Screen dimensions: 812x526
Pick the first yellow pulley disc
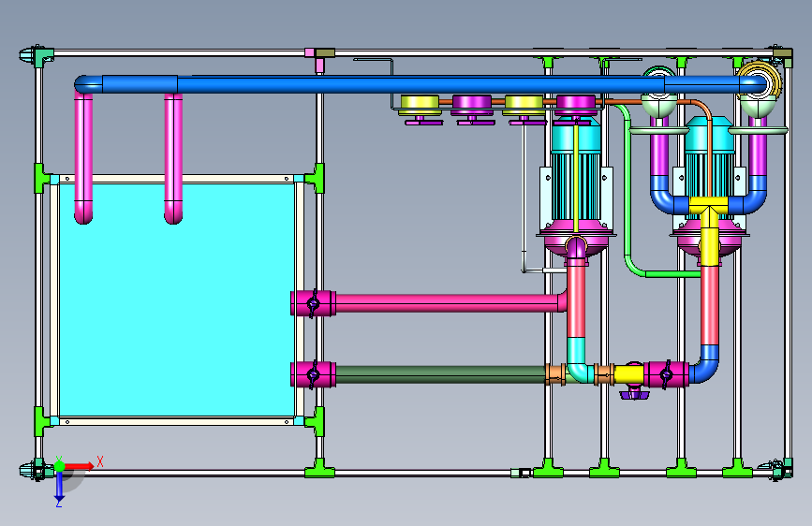(420, 105)
